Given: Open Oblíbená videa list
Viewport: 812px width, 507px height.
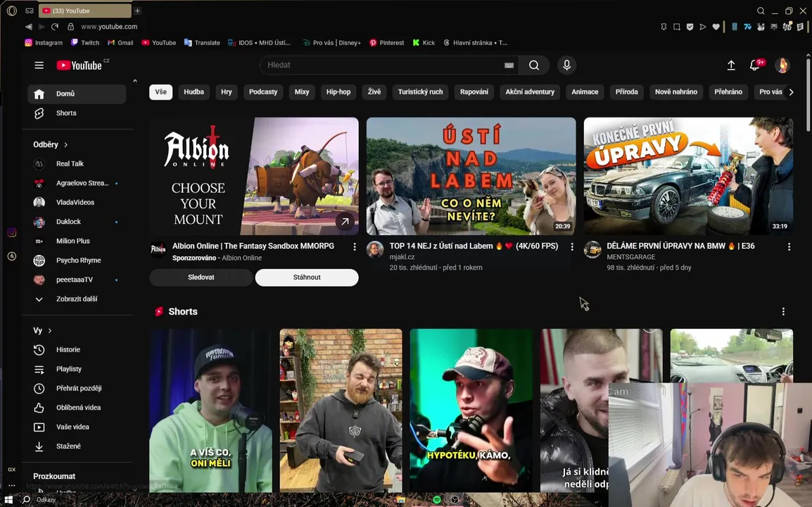Looking at the screenshot, I should coord(77,408).
